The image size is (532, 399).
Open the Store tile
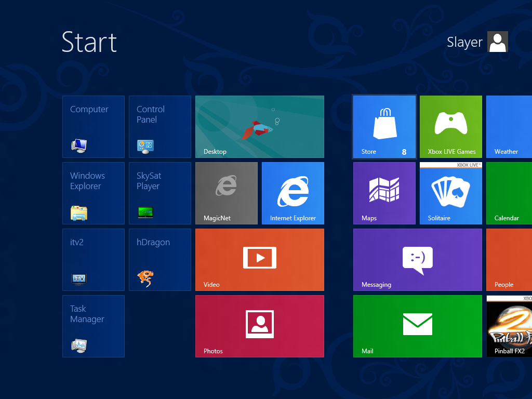tap(384, 127)
